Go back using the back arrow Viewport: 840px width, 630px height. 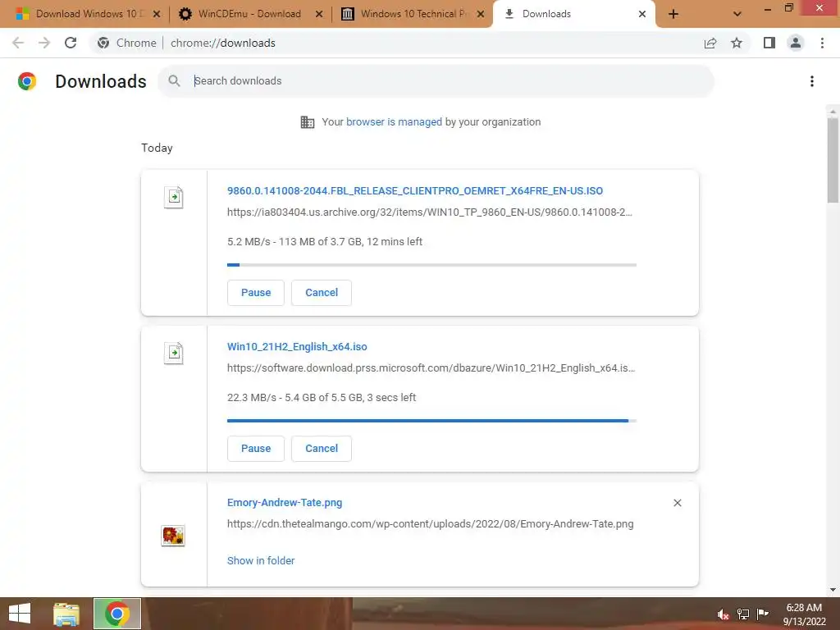(x=18, y=43)
